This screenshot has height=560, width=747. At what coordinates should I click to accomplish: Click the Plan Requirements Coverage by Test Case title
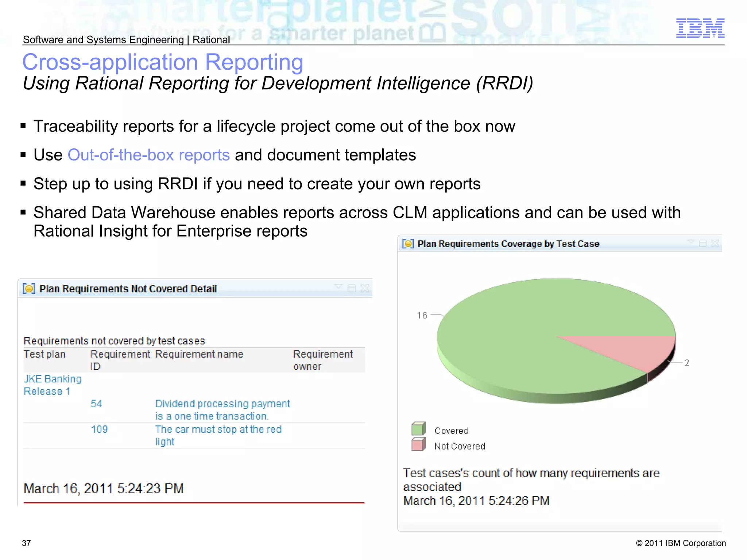(508, 244)
